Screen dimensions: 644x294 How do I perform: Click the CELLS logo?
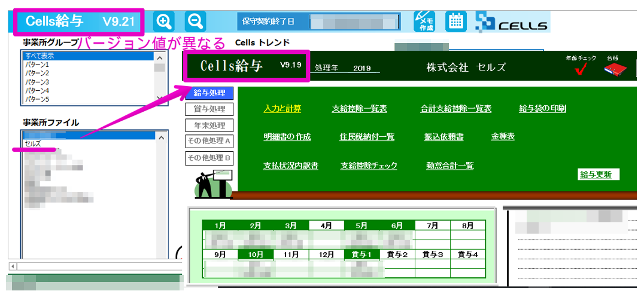coord(511,22)
